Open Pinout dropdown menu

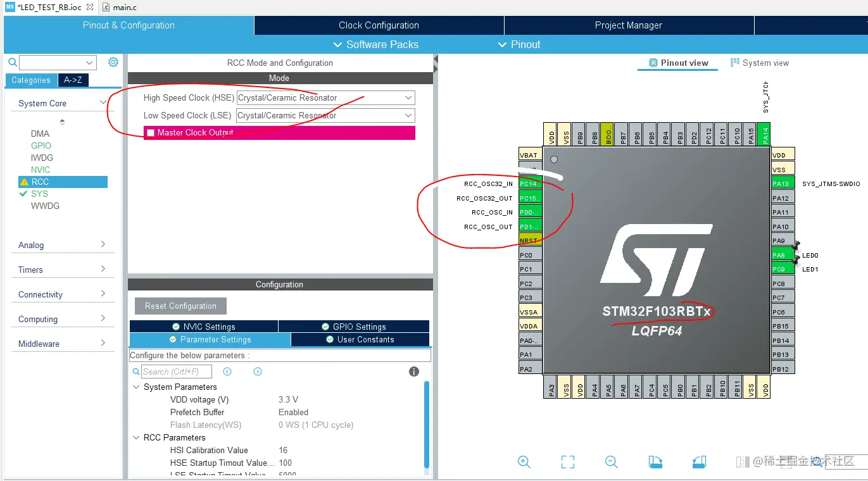519,44
